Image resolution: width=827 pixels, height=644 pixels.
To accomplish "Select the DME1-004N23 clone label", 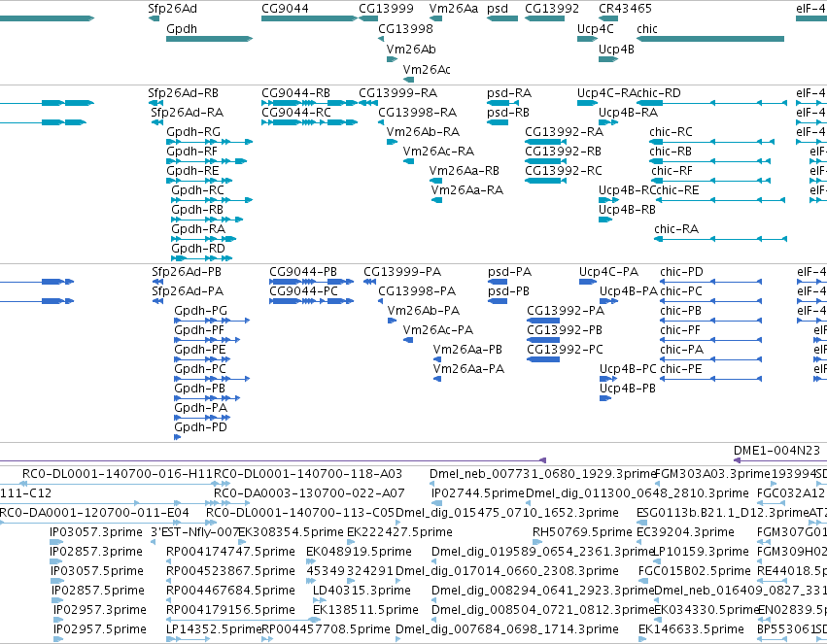I will tap(776, 450).
